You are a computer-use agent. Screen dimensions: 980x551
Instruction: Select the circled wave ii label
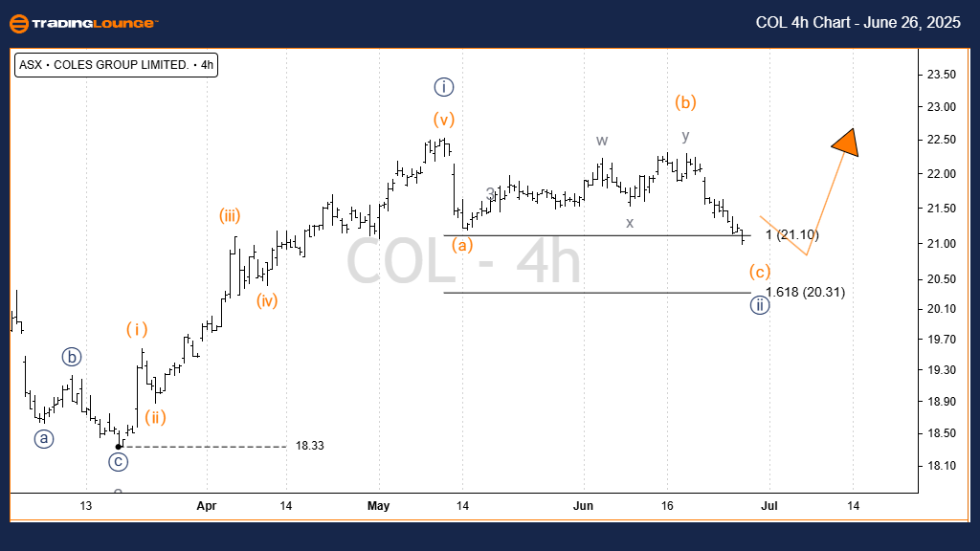click(759, 306)
